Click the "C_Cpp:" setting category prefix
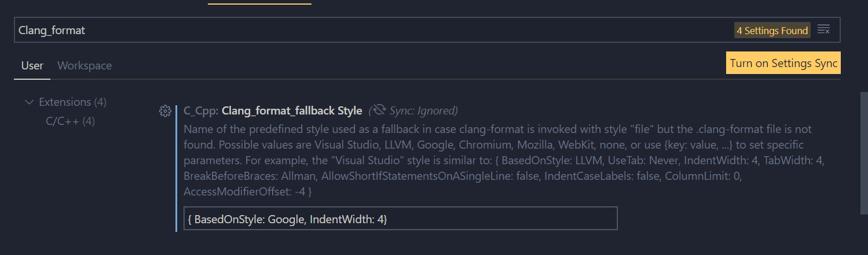 (201, 110)
